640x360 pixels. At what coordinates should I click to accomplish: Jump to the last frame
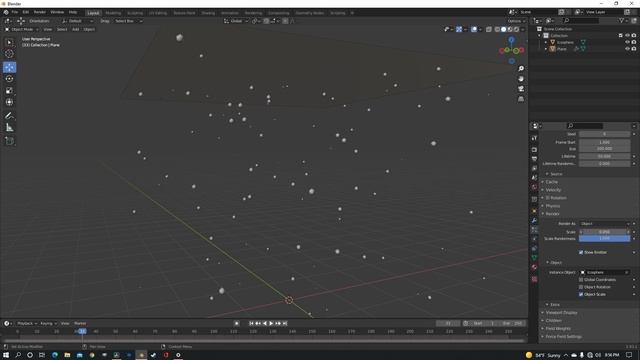click(285, 323)
